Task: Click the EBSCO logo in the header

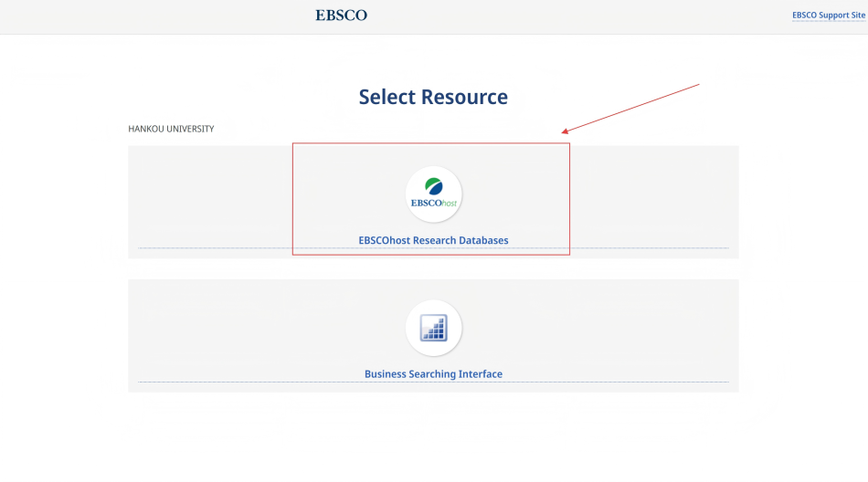Action: (x=341, y=16)
